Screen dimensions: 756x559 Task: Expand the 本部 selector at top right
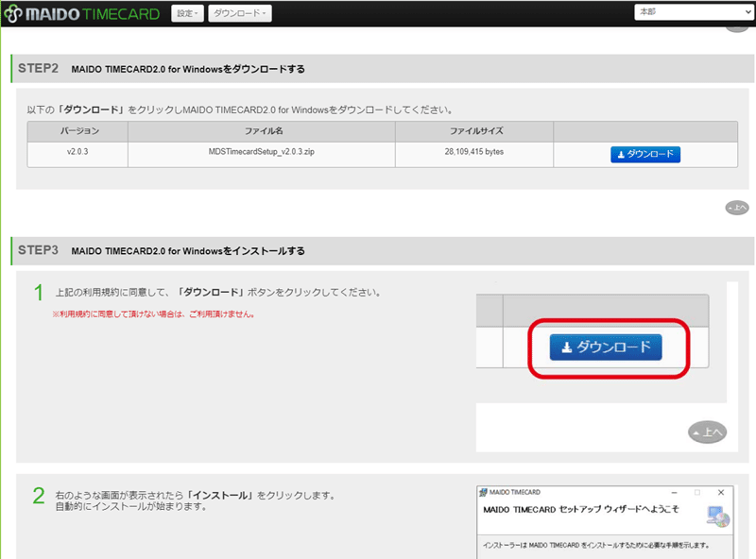click(x=694, y=12)
